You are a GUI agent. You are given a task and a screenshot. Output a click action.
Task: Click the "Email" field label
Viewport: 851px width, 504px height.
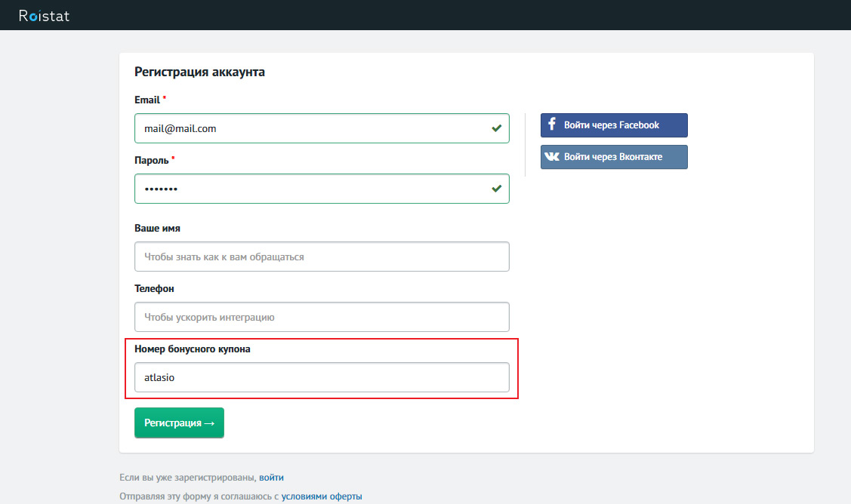pyautogui.click(x=147, y=100)
